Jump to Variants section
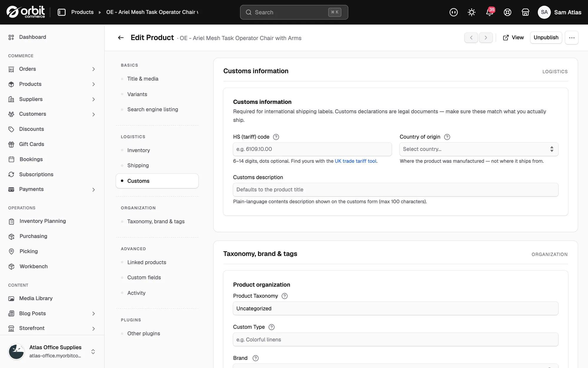Viewport: 588px width, 368px height. click(157, 94)
